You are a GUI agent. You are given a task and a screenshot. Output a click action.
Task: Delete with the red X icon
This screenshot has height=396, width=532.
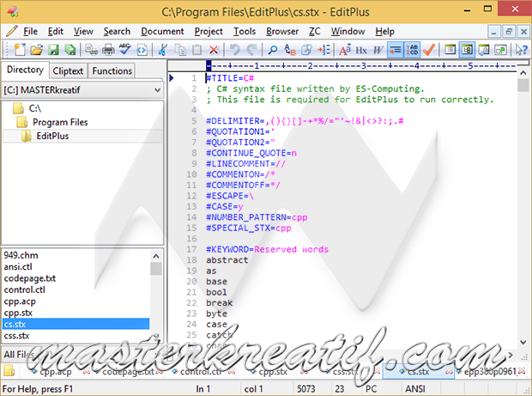point(214,51)
